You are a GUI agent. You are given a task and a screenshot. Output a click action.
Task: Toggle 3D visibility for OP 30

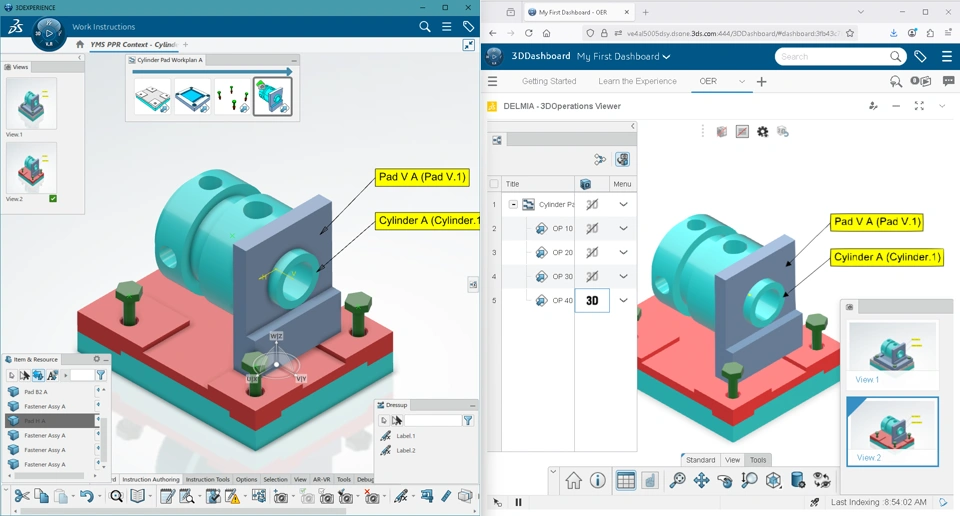592,277
